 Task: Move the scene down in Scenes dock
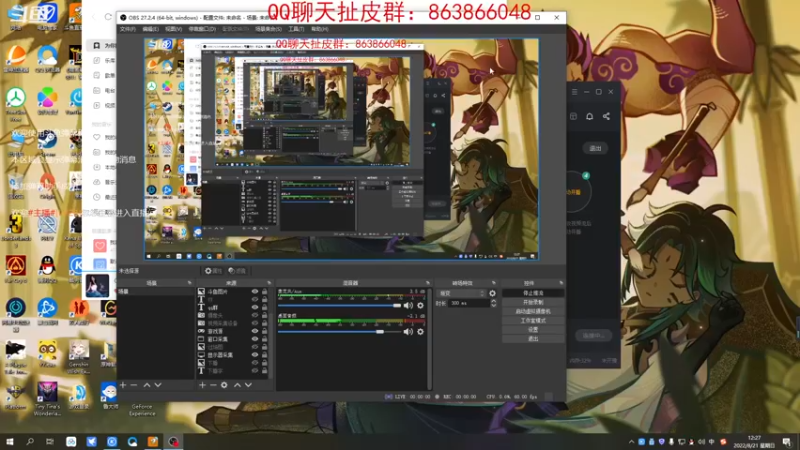(x=158, y=385)
